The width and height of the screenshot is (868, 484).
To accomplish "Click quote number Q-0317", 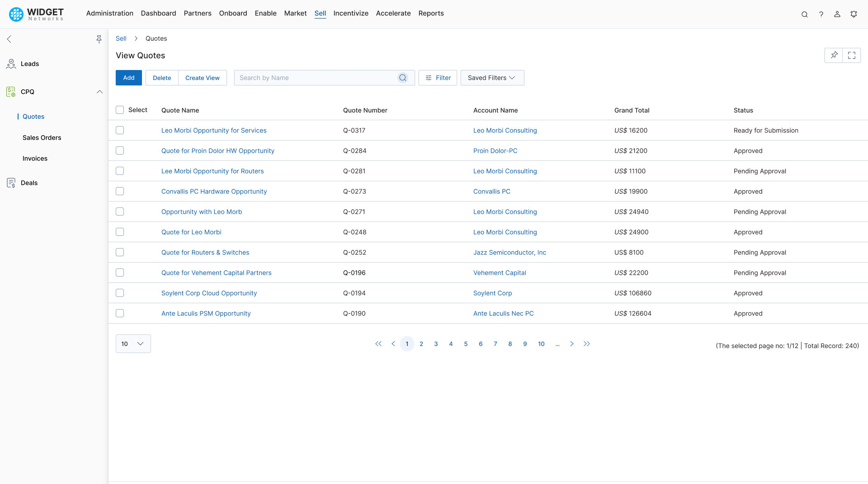I will (354, 130).
